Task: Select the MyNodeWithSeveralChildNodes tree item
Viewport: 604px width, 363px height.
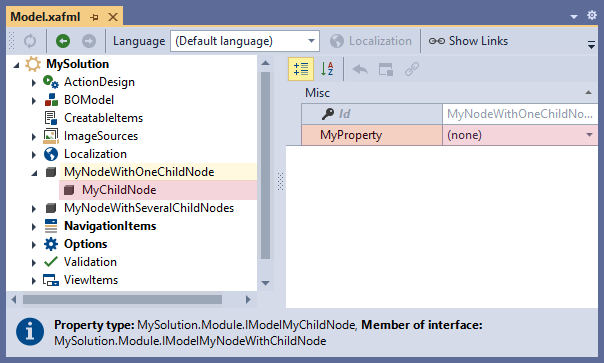Action: (149, 208)
